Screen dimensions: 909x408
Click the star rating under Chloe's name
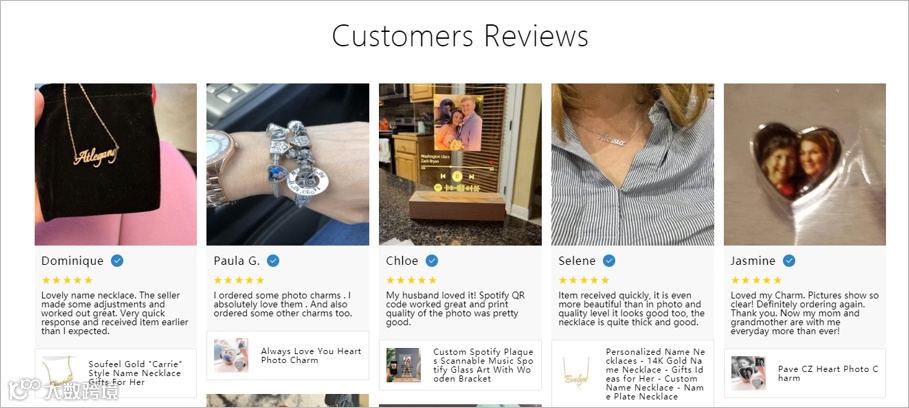[412, 280]
